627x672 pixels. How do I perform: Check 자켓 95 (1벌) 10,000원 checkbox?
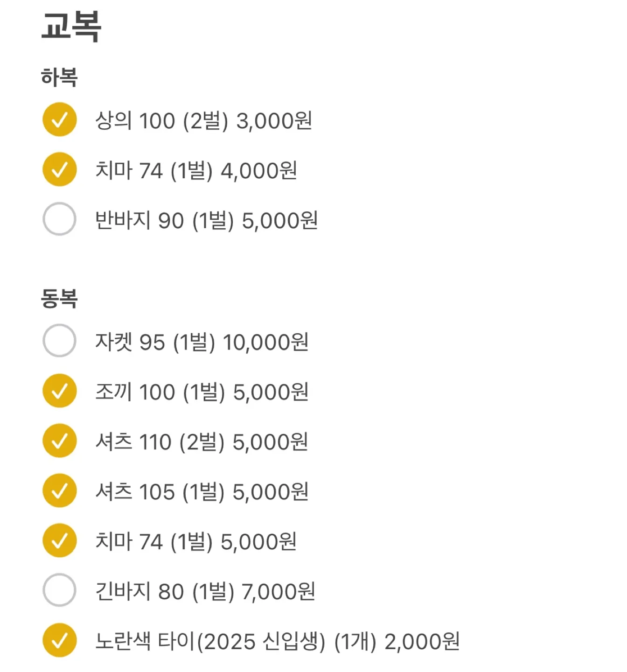click(x=59, y=341)
